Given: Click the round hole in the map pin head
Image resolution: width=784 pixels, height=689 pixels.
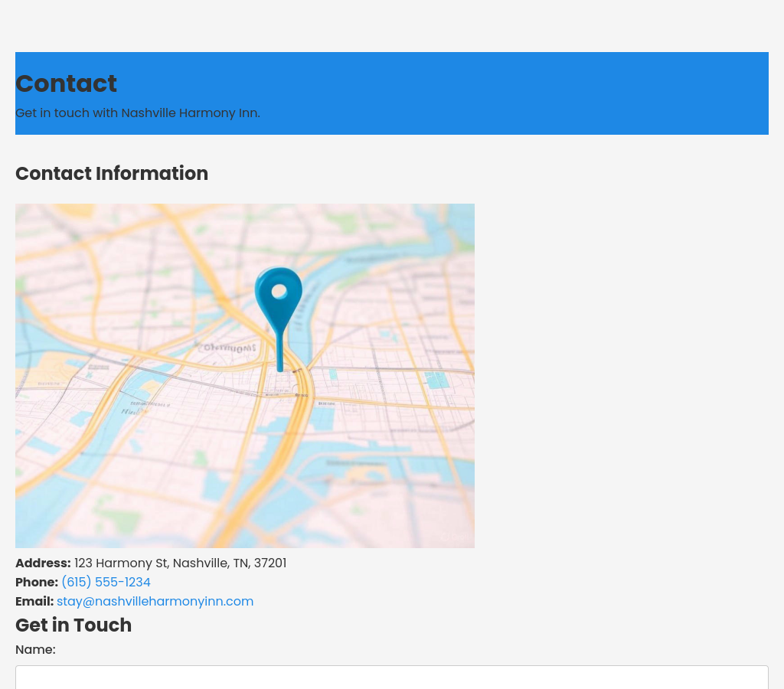Looking at the screenshot, I should (x=279, y=291).
